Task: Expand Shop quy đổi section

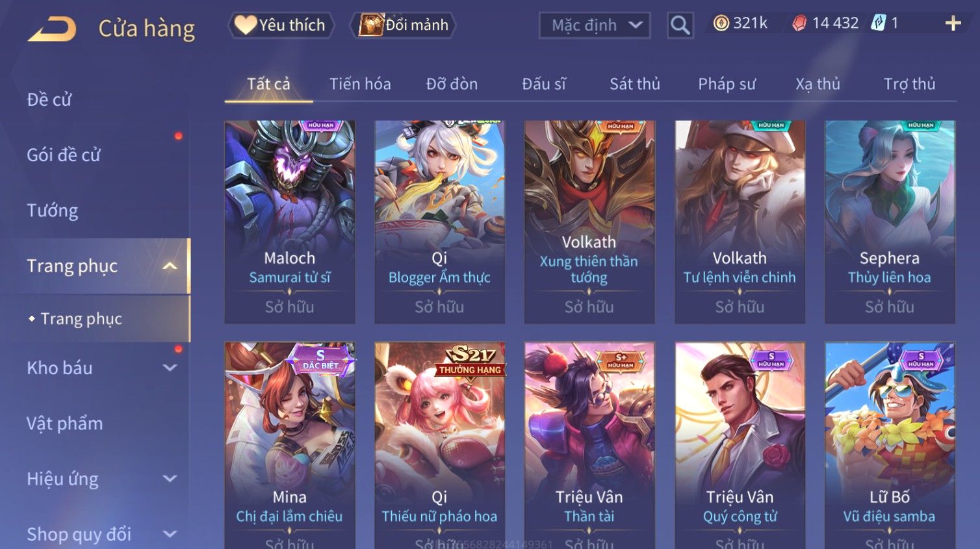Action: pos(170,534)
